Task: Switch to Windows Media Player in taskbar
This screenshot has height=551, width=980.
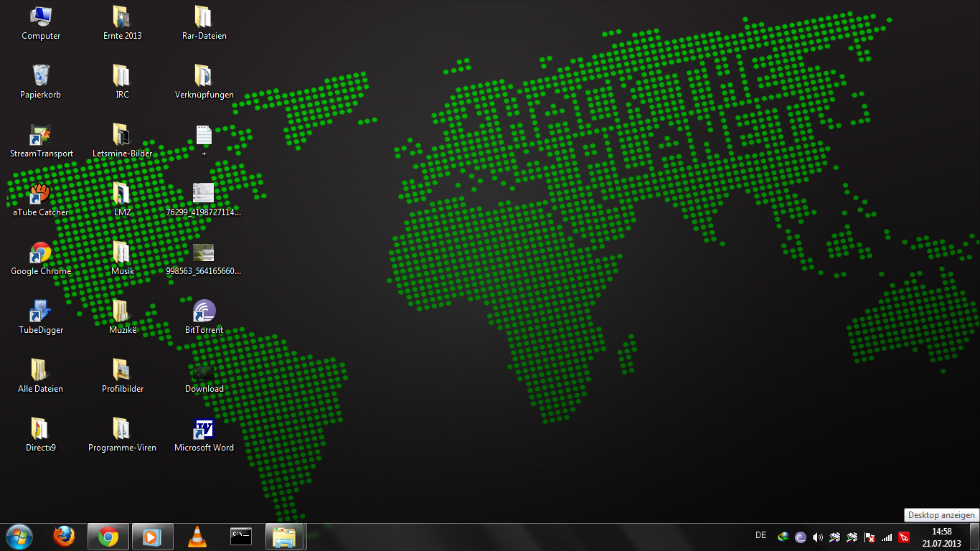Action: tap(152, 536)
